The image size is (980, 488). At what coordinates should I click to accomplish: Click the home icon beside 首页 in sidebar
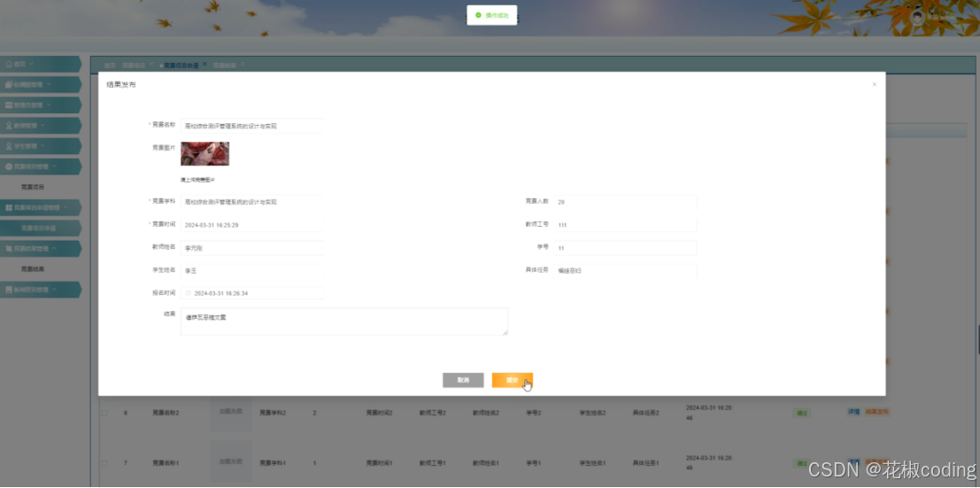pyautogui.click(x=9, y=64)
